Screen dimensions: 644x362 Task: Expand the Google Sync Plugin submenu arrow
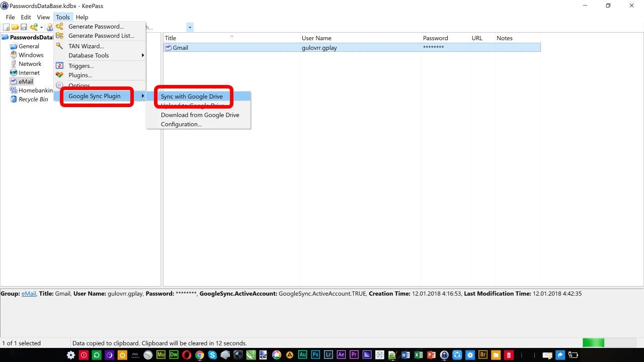click(x=143, y=96)
